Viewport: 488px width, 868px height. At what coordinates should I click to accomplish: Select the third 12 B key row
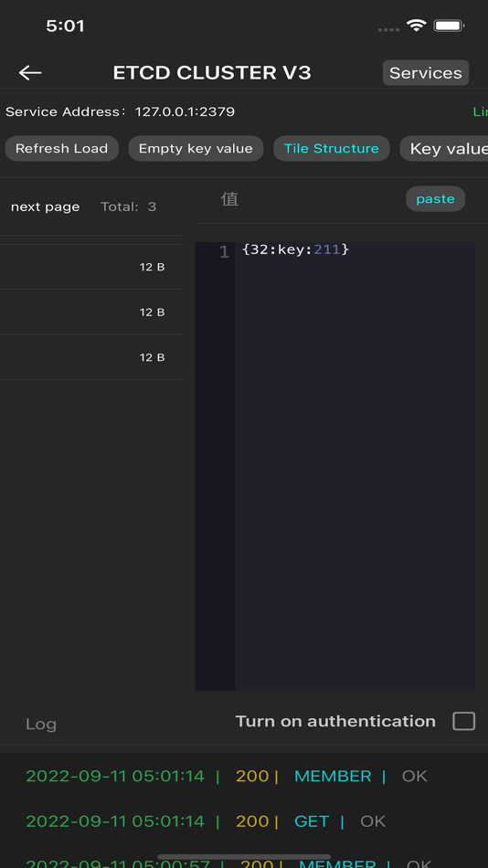[x=92, y=357]
